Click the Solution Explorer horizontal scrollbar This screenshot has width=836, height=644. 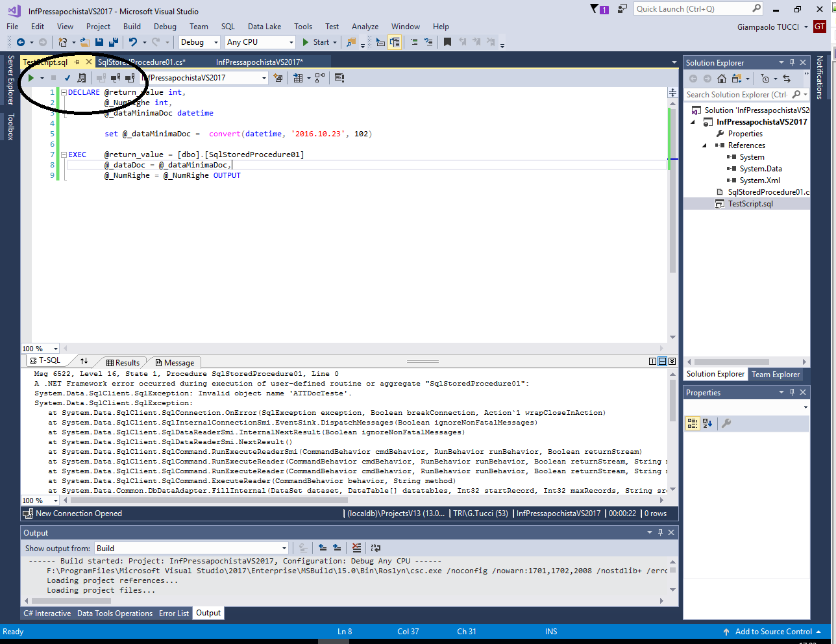point(731,362)
